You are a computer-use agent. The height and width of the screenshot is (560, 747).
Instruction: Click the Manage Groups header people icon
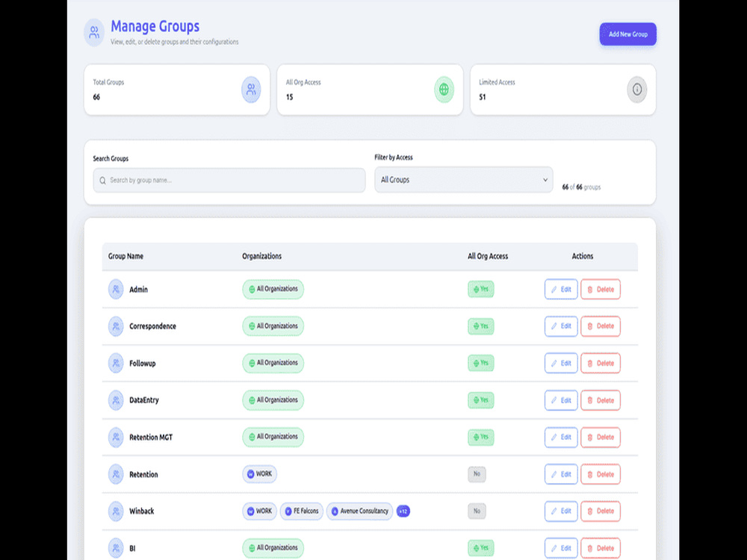(94, 32)
